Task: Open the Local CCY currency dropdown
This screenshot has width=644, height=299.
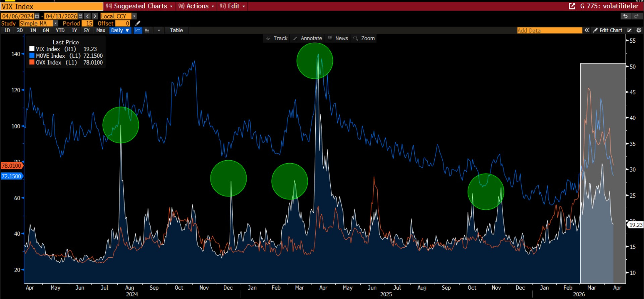Action: click(134, 16)
